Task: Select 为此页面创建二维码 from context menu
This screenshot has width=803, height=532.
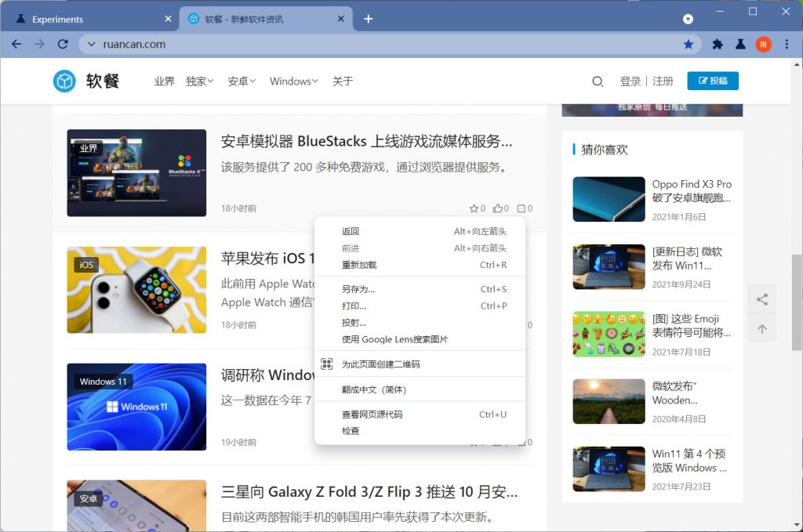Action: point(380,364)
